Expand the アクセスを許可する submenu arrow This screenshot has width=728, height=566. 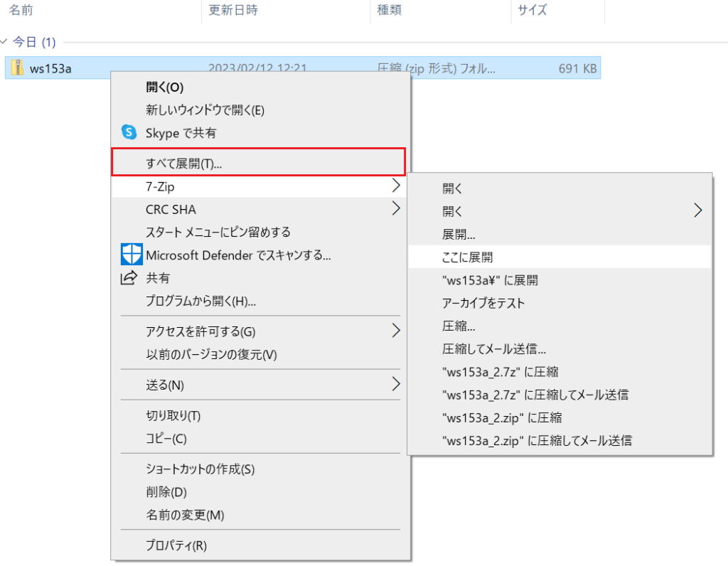[395, 331]
